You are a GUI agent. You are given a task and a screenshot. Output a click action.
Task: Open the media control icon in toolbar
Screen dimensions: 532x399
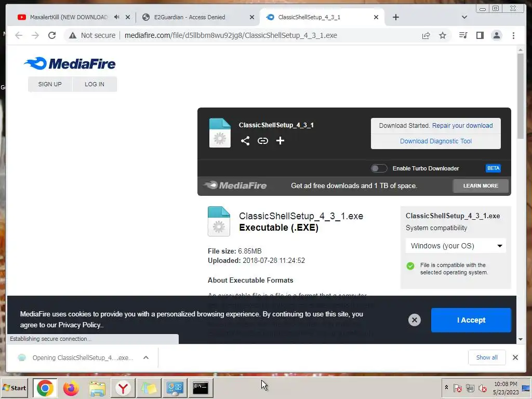pyautogui.click(x=463, y=35)
